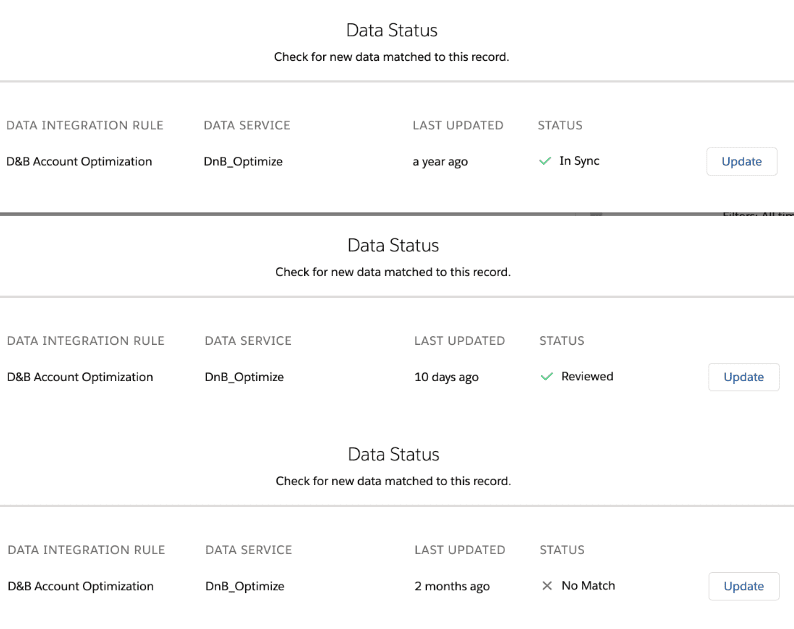
Task: Click the checkmark icon beside Reviewed status
Action: click(546, 377)
